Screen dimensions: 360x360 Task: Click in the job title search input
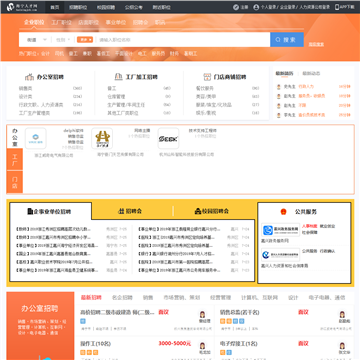tap(183, 40)
